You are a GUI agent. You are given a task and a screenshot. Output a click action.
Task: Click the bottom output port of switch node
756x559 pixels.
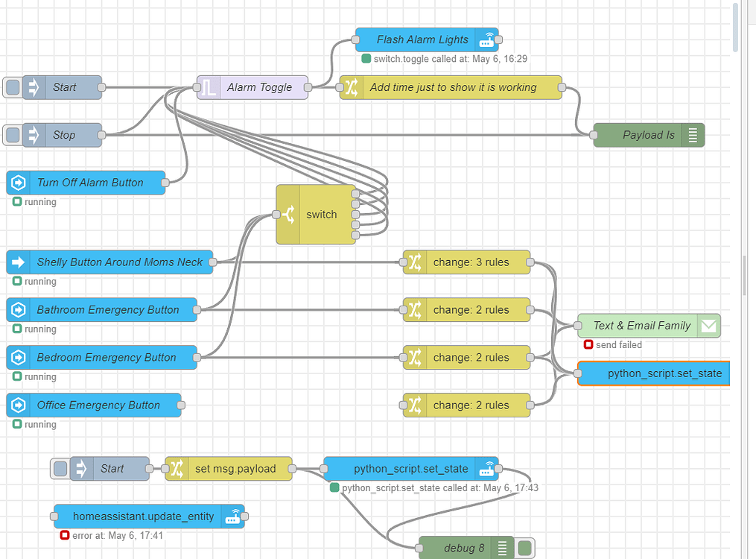356,236
